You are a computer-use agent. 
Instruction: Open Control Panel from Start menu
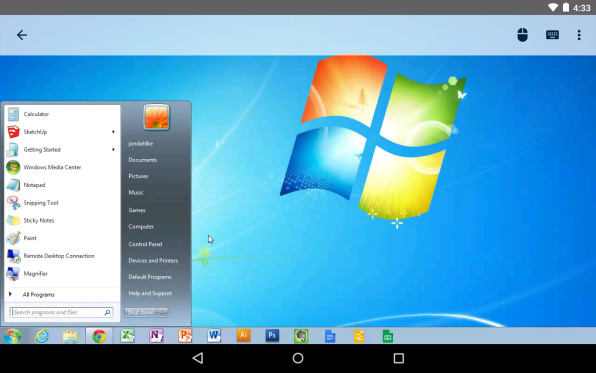(145, 244)
